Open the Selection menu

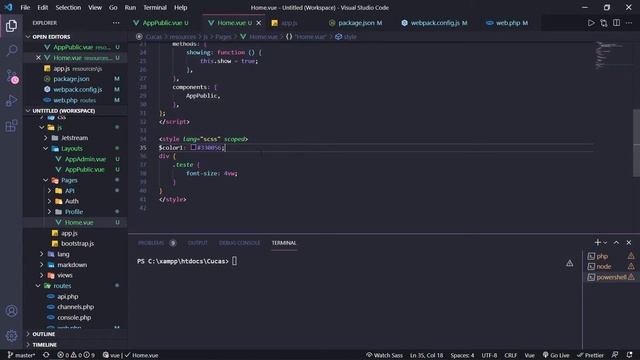68,7
